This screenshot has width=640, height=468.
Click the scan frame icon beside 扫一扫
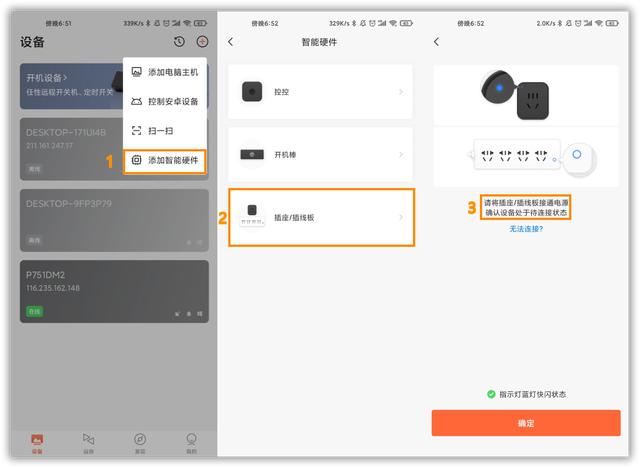[136, 131]
